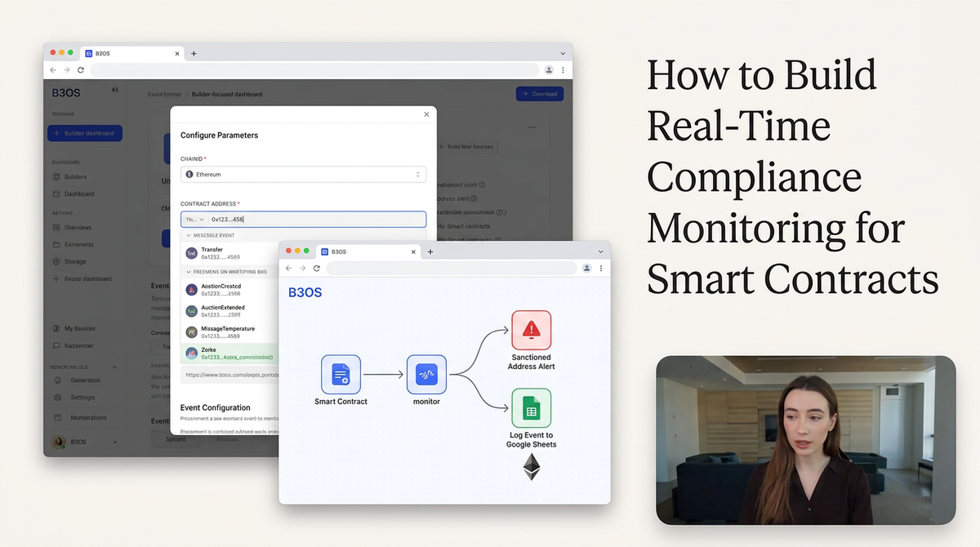Open a new tab in the front browser window
Viewport: 980px width, 547px height.
tap(430, 251)
